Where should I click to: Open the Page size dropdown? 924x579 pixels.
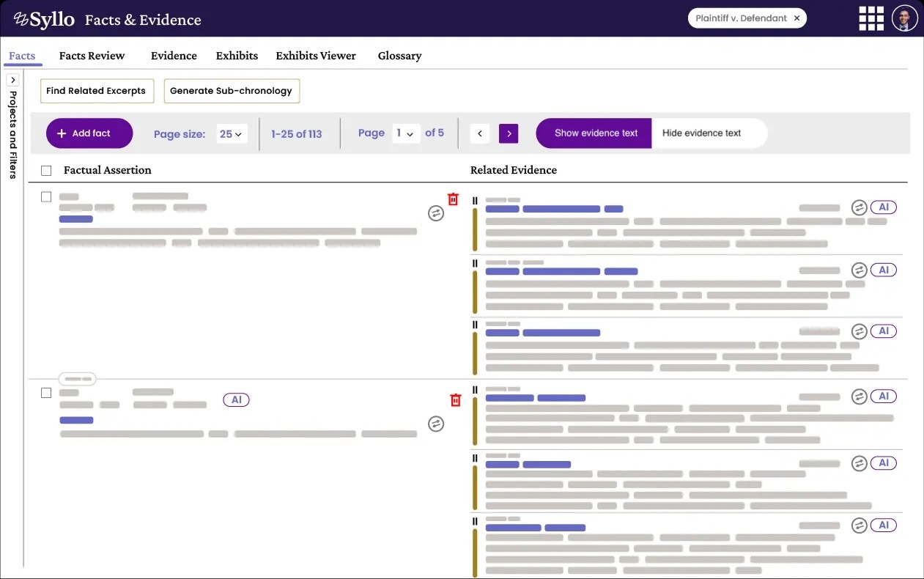tap(232, 134)
